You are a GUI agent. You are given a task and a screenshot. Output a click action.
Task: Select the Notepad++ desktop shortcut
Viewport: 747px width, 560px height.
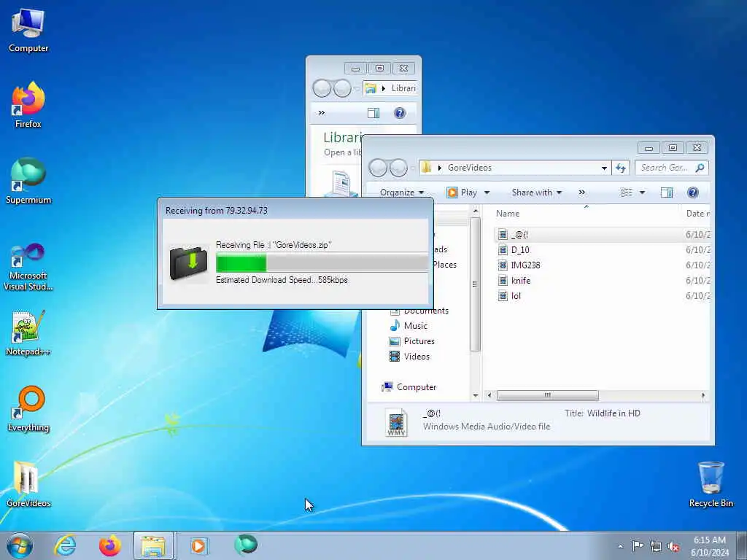[x=28, y=332]
